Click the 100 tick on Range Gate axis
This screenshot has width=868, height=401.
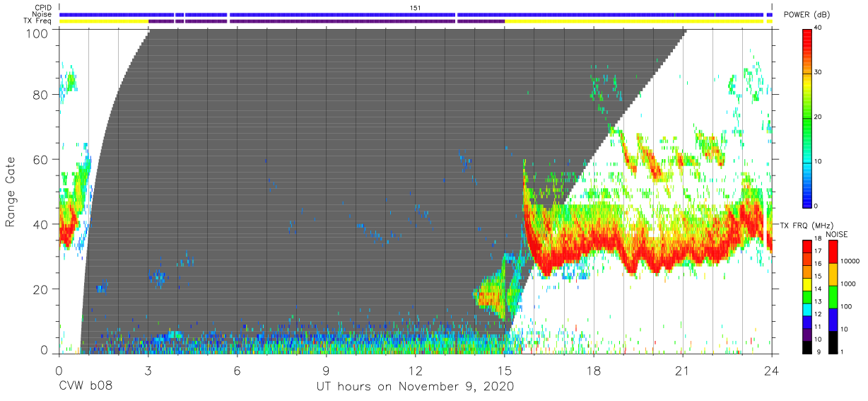click(38, 33)
